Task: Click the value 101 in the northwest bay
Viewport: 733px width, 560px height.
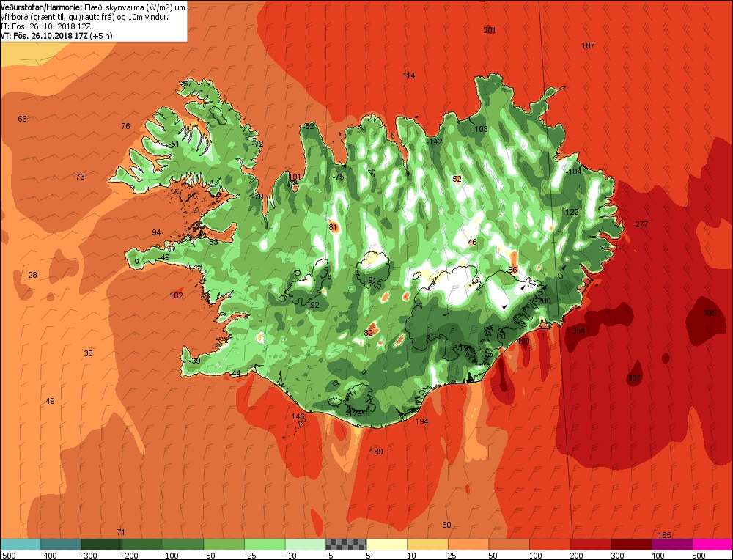Action: [295, 177]
